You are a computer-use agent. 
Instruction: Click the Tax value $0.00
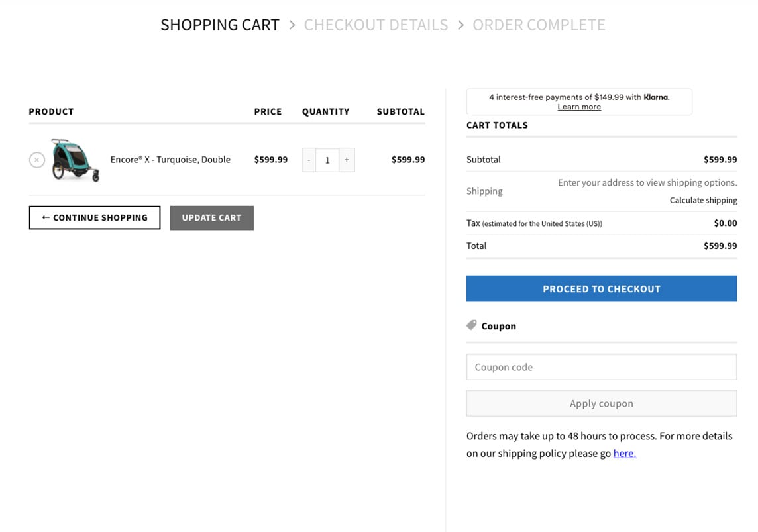[726, 223]
